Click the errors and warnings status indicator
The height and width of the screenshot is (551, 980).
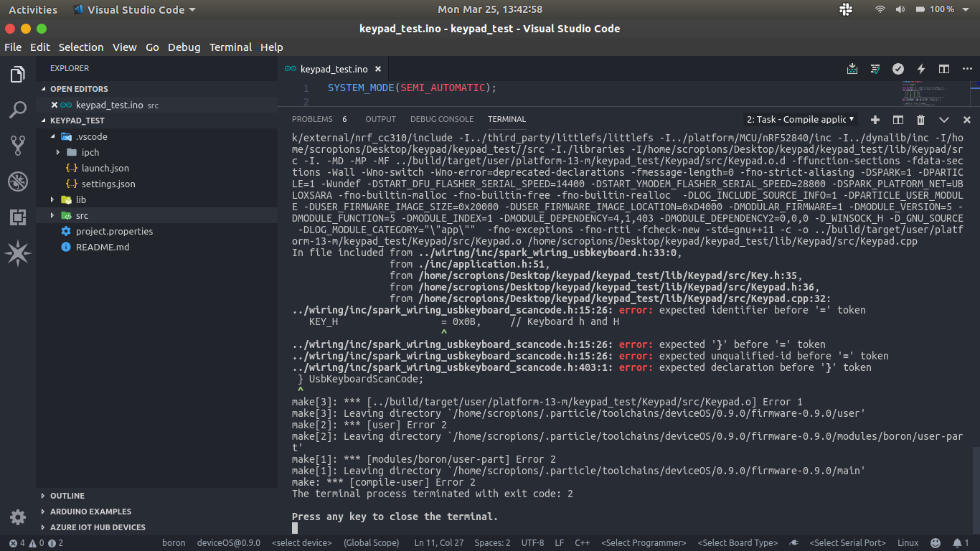coord(37,543)
